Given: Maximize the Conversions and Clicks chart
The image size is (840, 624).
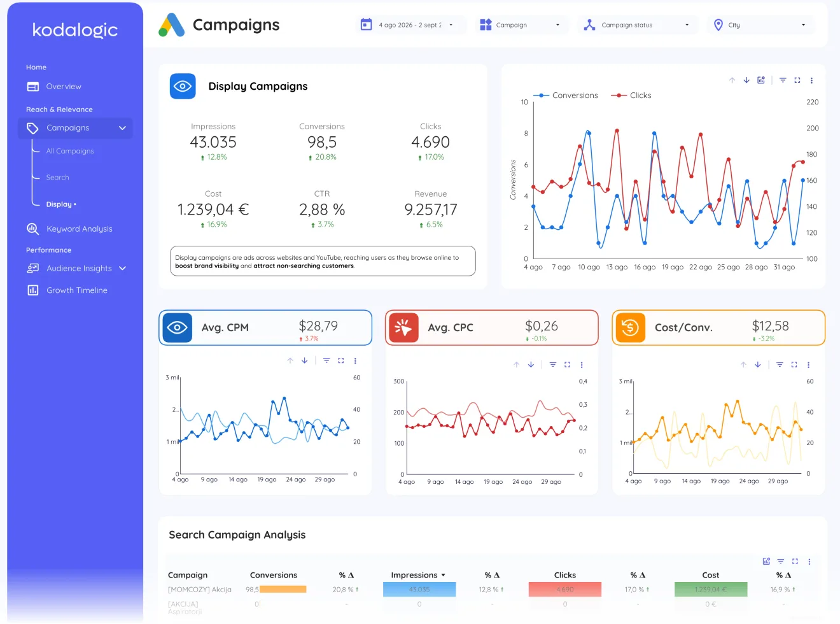Looking at the screenshot, I should pyautogui.click(x=797, y=80).
